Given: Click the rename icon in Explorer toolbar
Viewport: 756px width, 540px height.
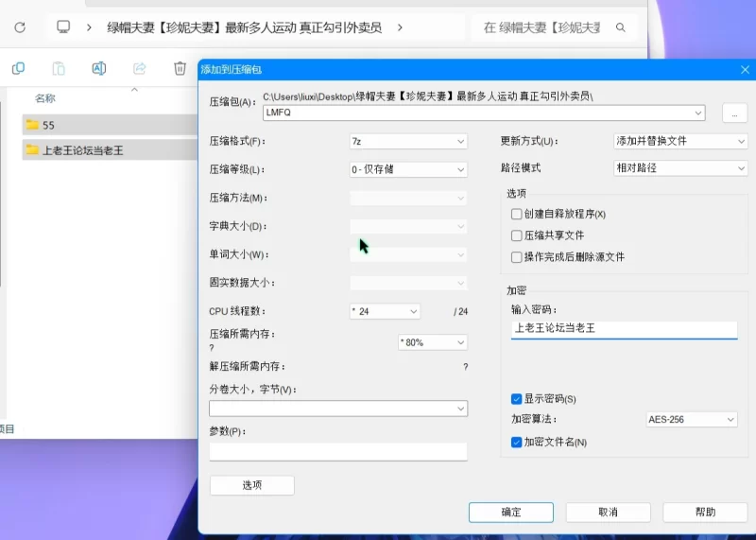Looking at the screenshot, I should coord(99,68).
